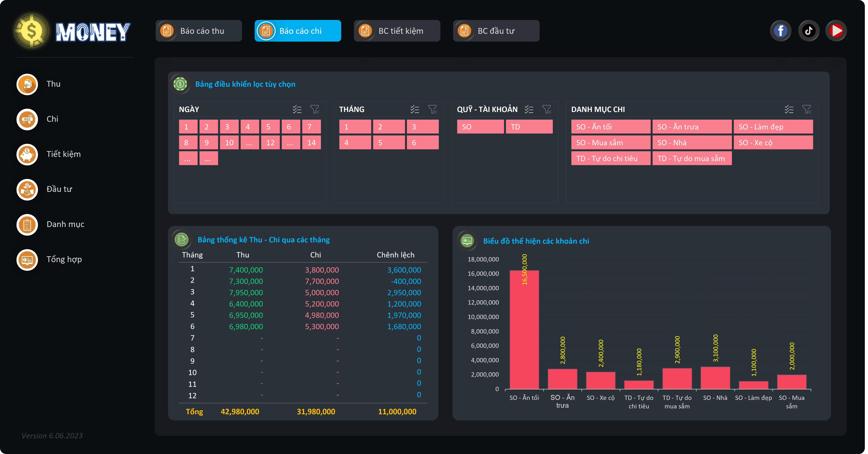Screen dimensions: 868x454
Task: Click the SO - Nhà chart bar
Action: pos(715,378)
